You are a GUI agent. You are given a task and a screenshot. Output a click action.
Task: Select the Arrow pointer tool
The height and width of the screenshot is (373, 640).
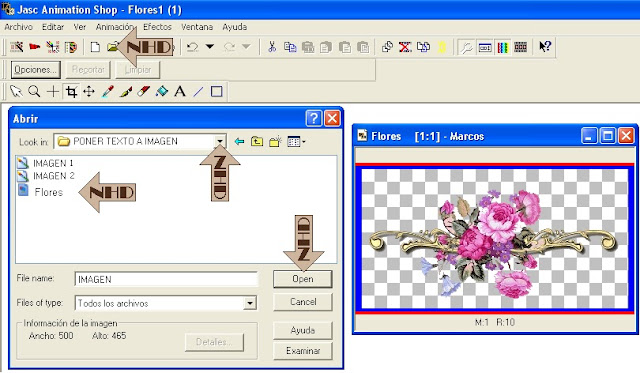click(16, 91)
